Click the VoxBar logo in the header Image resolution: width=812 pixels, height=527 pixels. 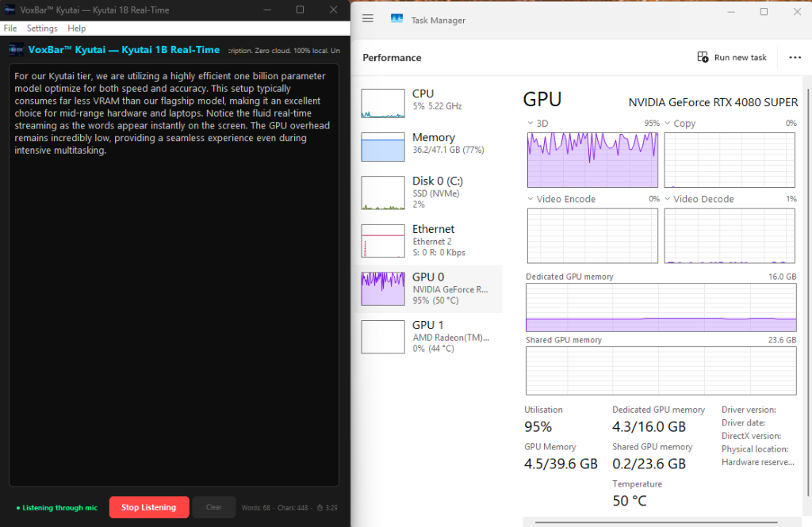coord(17,50)
